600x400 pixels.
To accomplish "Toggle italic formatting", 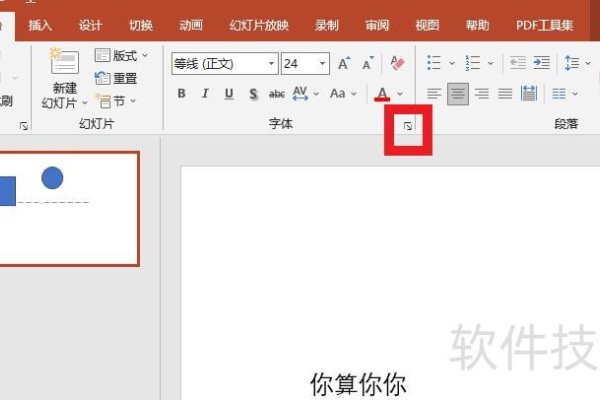I will [x=205, y=93].
